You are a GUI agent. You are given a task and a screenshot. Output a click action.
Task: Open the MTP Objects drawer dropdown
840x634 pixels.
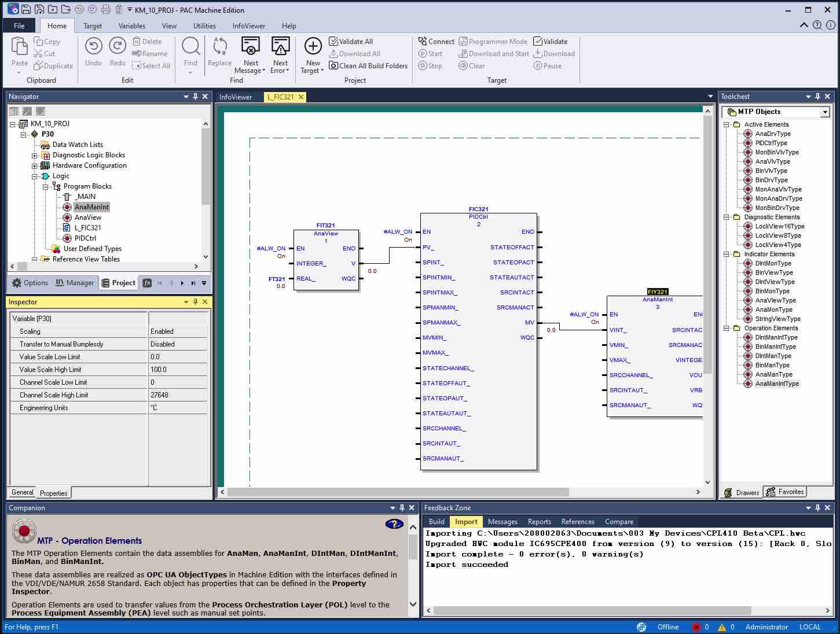[x=824, y=111]
